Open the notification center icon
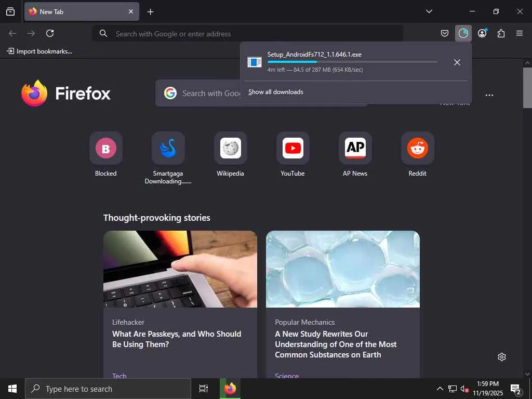This screenshot has width=532, height=399. tap(516, 389)
